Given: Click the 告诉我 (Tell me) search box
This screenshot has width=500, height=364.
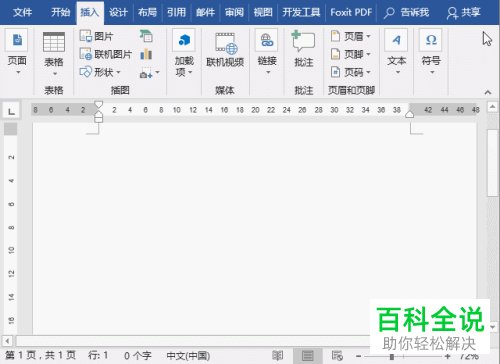Looking at the screenshot, I should coord(406,13).
